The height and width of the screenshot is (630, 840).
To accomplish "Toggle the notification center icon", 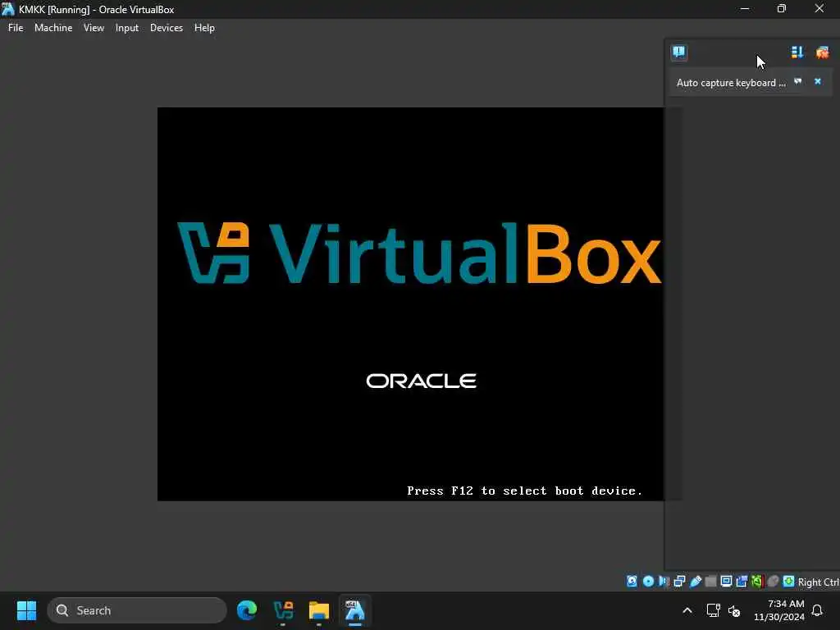I will [678, 52].
